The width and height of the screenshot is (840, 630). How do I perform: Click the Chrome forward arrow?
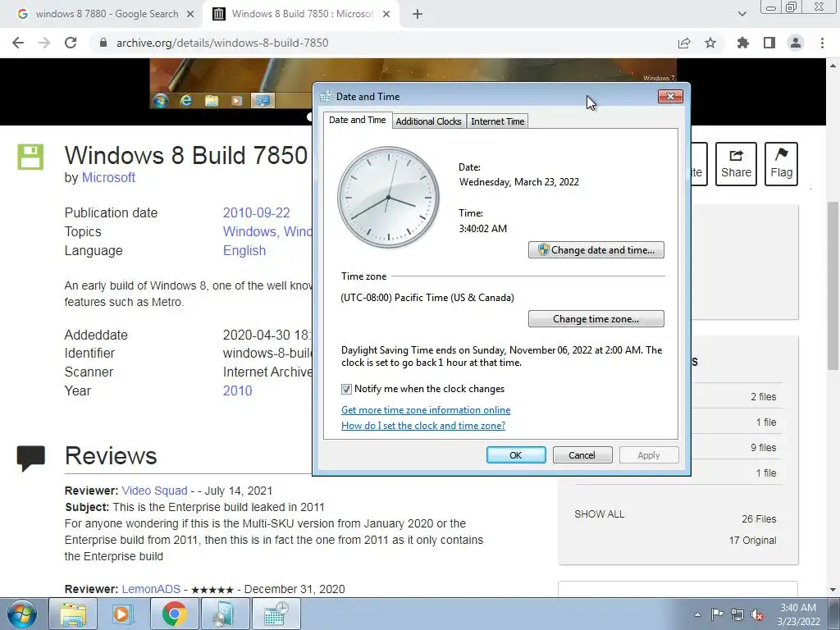click(44, 43)
